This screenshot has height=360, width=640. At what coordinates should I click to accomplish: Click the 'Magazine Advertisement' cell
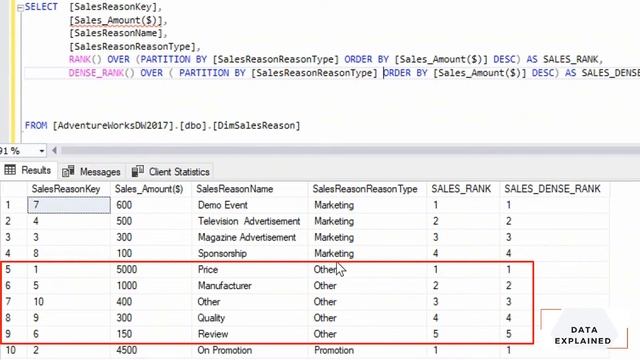click(250, 237)
